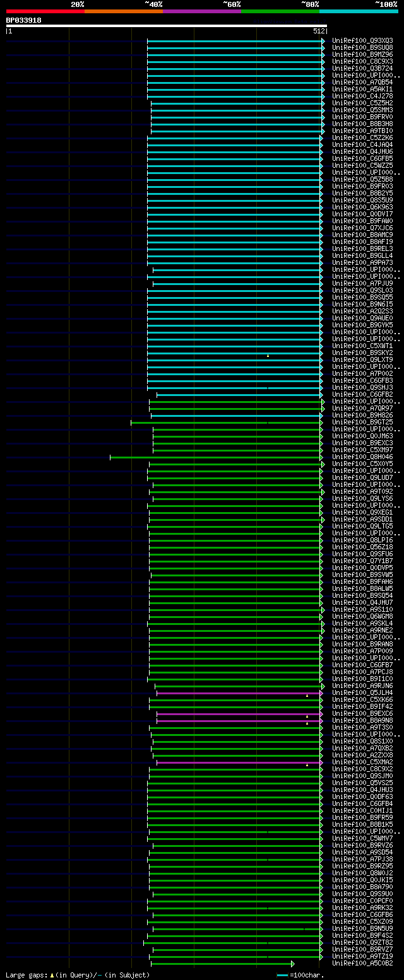Select subject label UniRef100_A5AKI1

362,89
